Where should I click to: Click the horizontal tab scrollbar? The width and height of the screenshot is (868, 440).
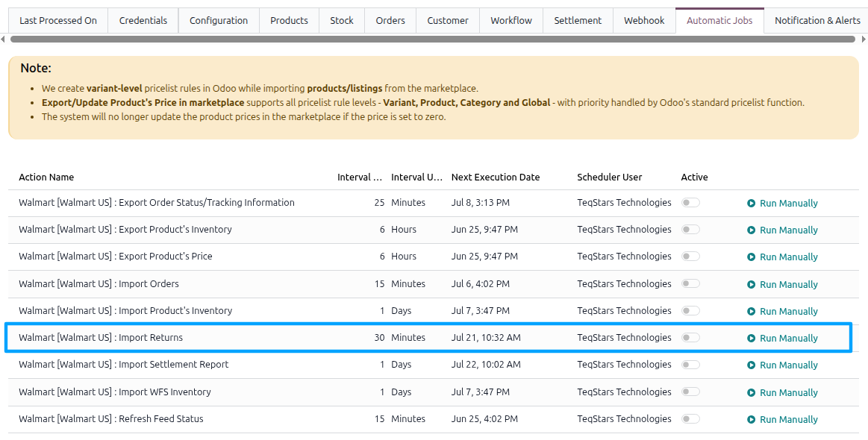coord(433,40)
